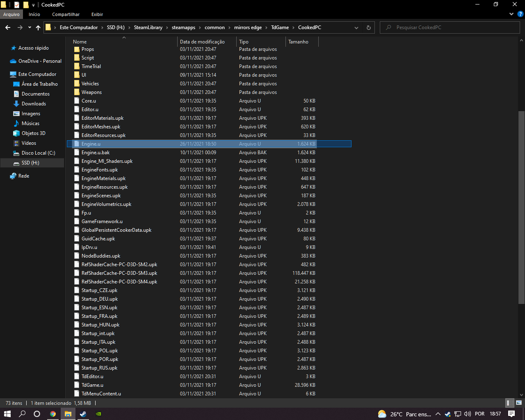525x420 pixels.
Task: Sort by Tamanho column header
Action: coord(298,42)
